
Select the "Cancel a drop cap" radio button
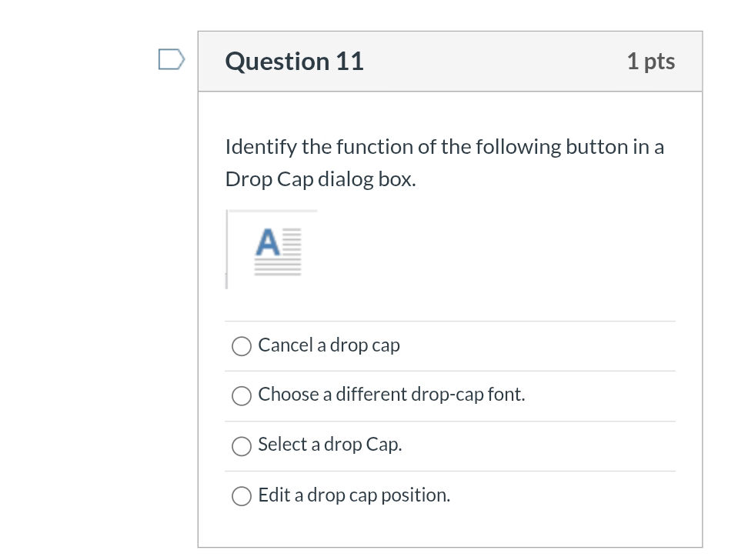[x=242, y=346]
